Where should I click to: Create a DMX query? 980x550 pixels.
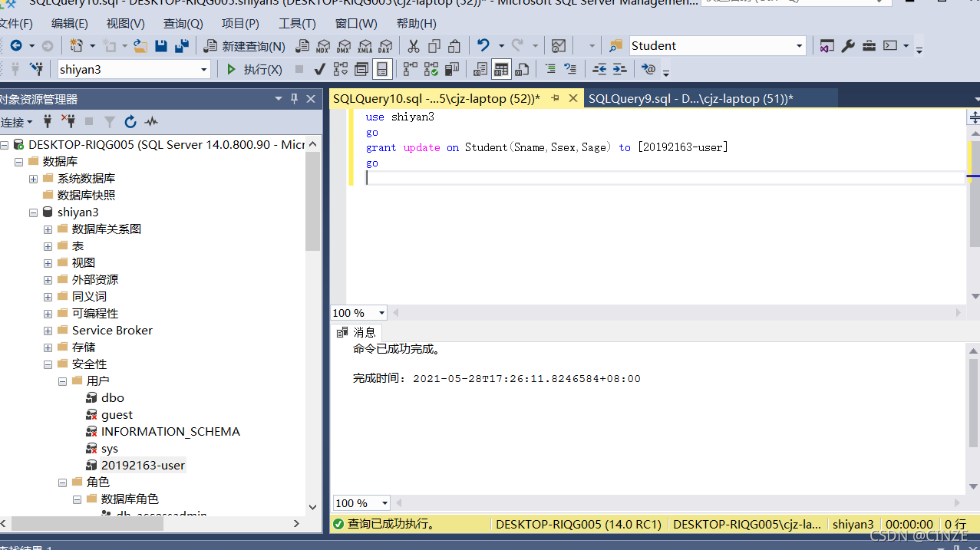click(x=344, y=46)
